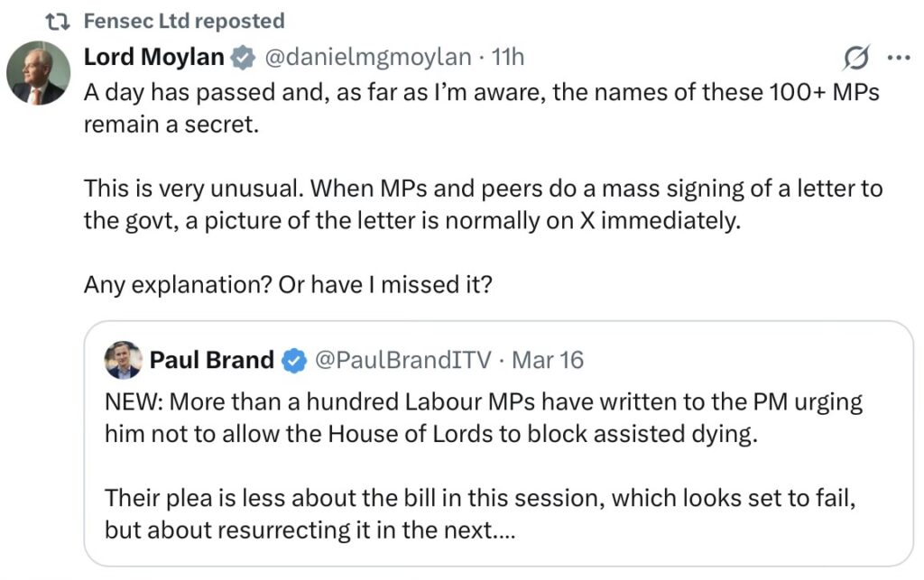Click the Grok slashed-circle icon
The height and width of the screenshot is (580, 924).
point(855,59)
